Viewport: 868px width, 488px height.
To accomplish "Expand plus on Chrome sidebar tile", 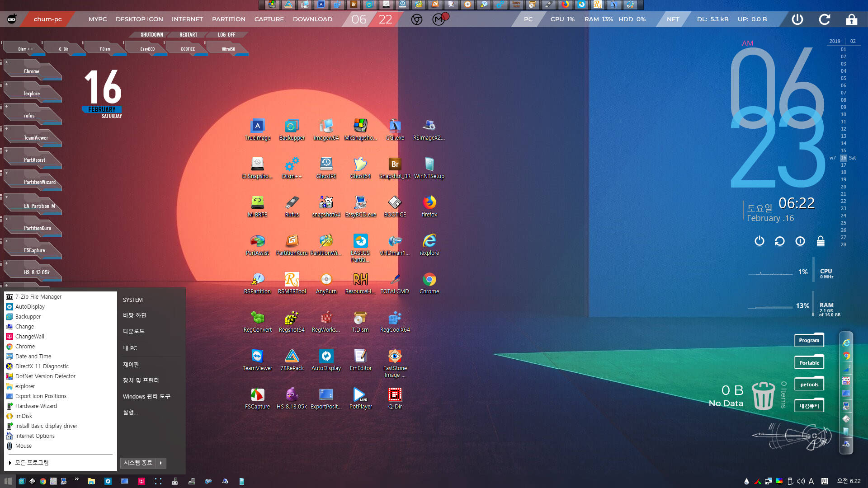I will click(6, 62).
